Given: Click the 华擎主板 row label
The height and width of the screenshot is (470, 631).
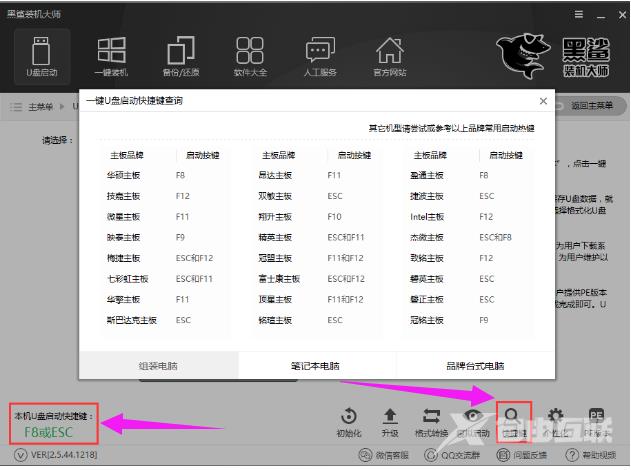Looking at the screenshot, I should tap(124, 300).
